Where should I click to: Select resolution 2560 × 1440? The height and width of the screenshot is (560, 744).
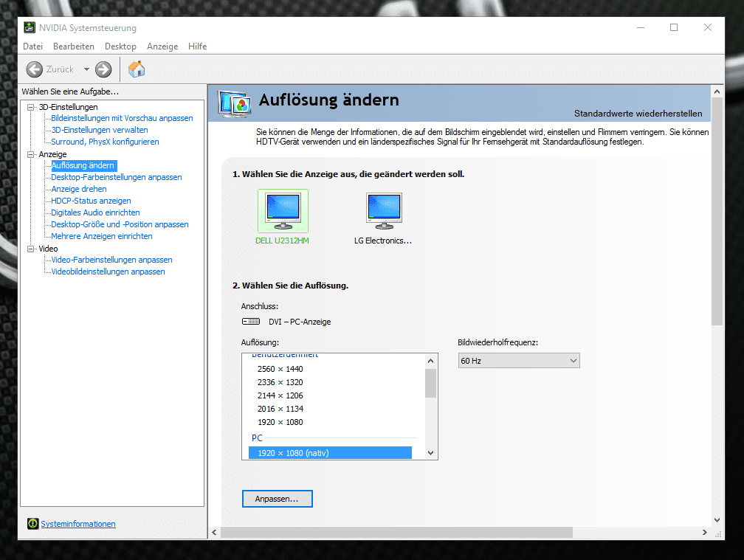click(280, 369)
